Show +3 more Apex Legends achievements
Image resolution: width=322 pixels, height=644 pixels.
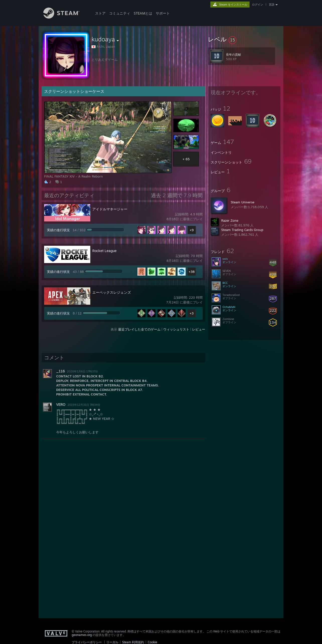click(x=192, y=313)
